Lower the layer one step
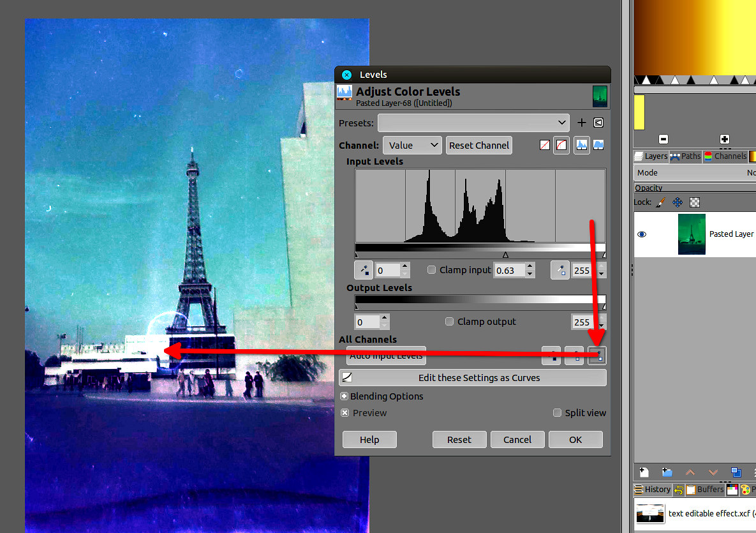The height and width of the screenshot is (533, 756). 713,472
